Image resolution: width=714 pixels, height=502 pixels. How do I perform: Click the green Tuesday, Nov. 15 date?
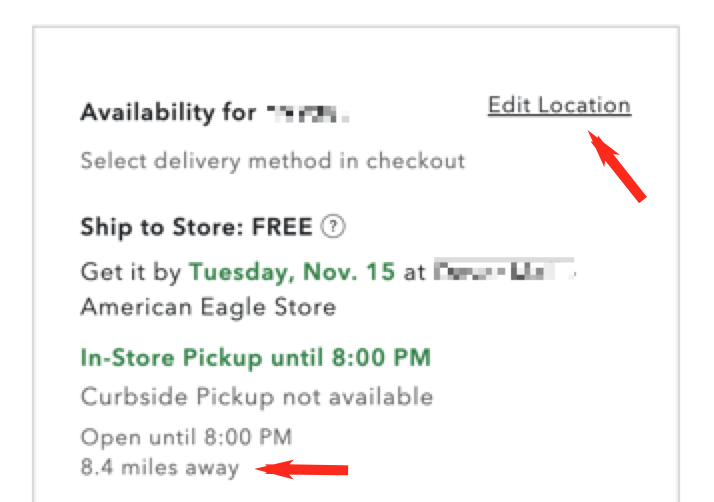(292, 272)
